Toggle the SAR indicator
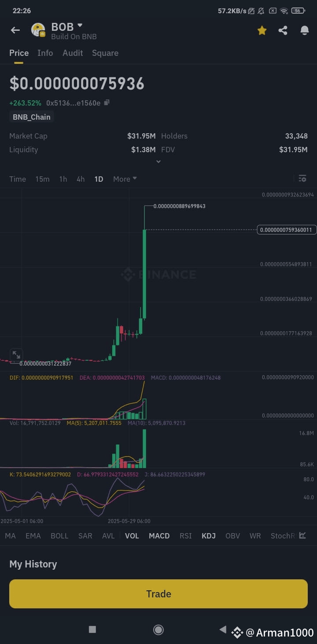Viewport: 317px width, 644px height. click(x=85, y=536)
